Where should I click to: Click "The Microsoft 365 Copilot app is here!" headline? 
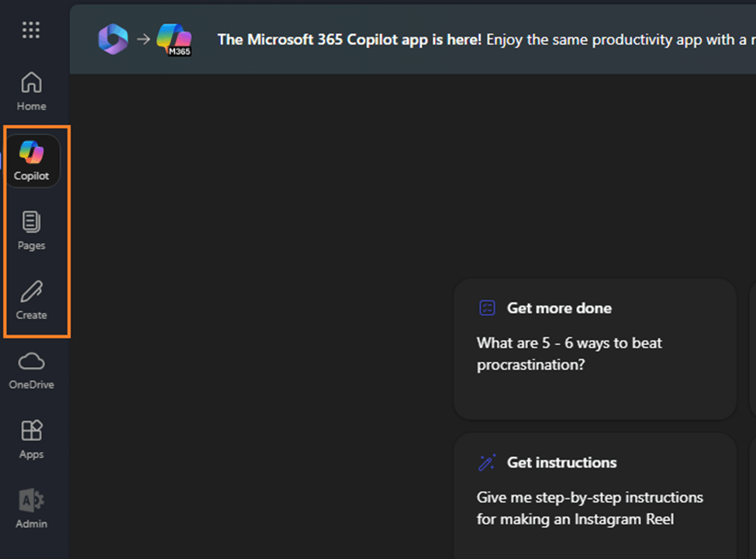tap(350, 40)
